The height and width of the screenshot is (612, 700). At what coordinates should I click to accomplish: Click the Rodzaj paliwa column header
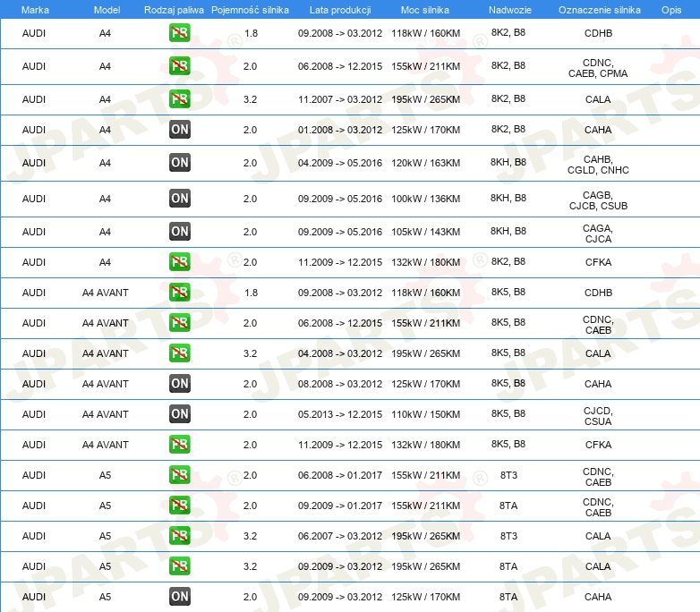(x=174, y=10)
